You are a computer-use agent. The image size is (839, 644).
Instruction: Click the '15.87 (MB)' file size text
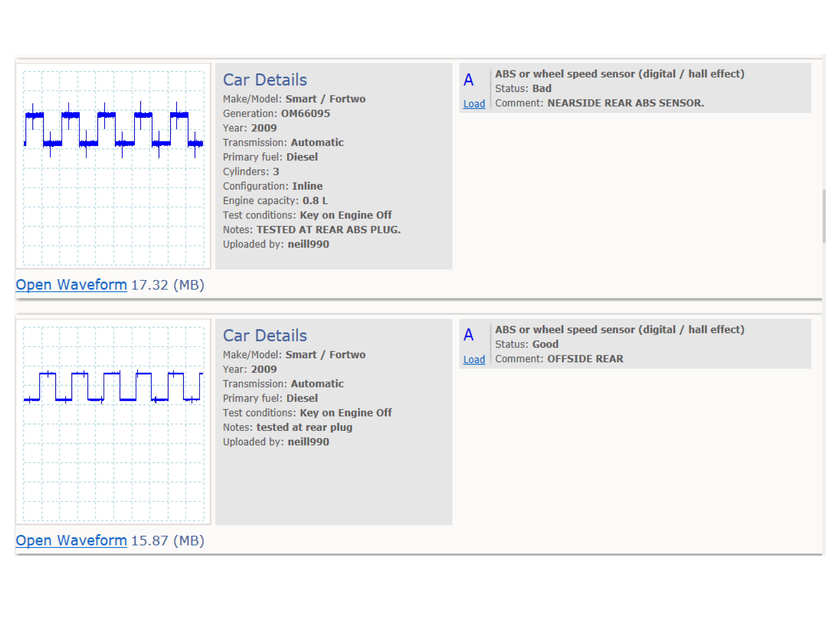[x=168, y=541]
